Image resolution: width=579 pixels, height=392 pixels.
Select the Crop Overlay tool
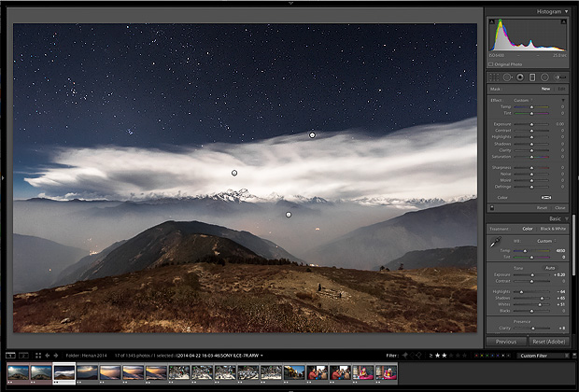(494, 77)
